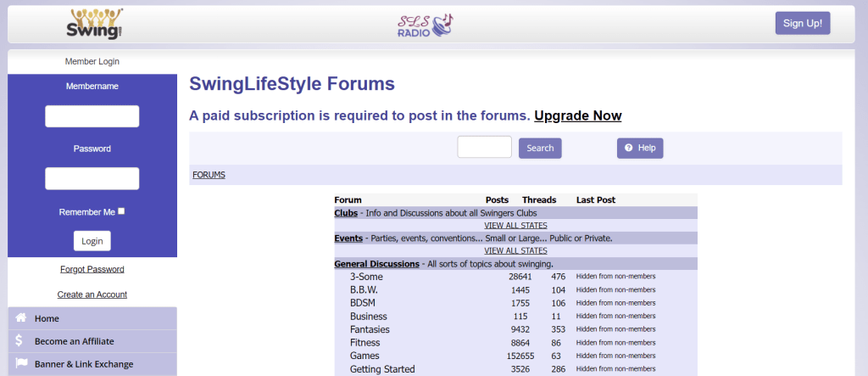
Task: Open the 3-Some forum
Action: [x=366, y=277]
